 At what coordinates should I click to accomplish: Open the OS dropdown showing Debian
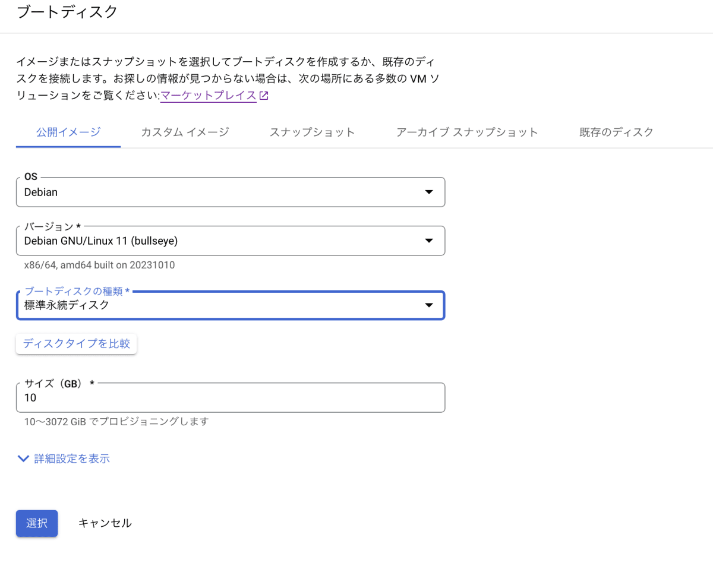point(231,192)
